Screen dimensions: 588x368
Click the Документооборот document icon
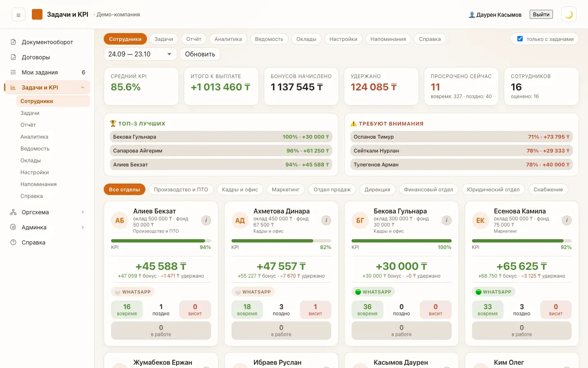click(13, 42)
